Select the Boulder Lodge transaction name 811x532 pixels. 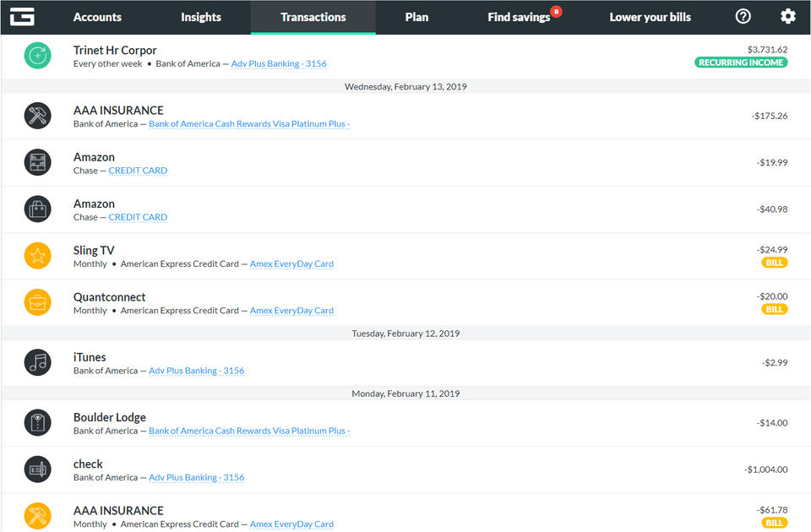pos(110,417)
